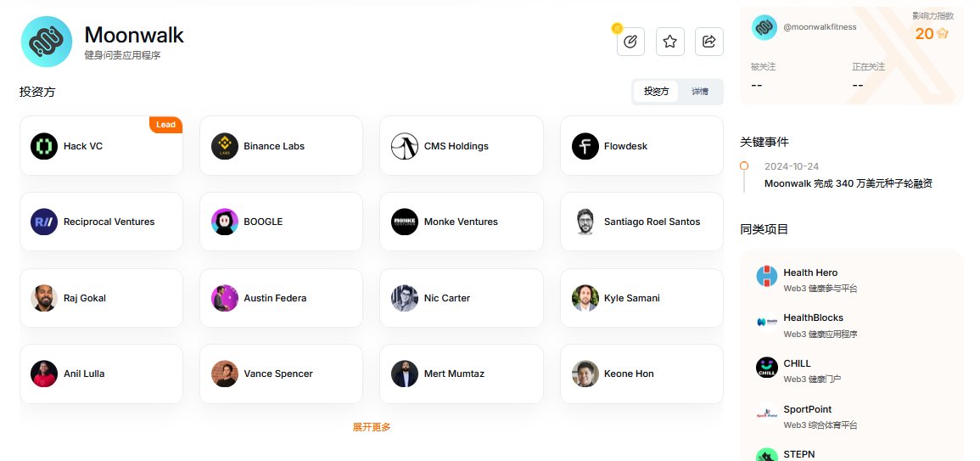Switch to the 投资方 tab

pos(656,92)
